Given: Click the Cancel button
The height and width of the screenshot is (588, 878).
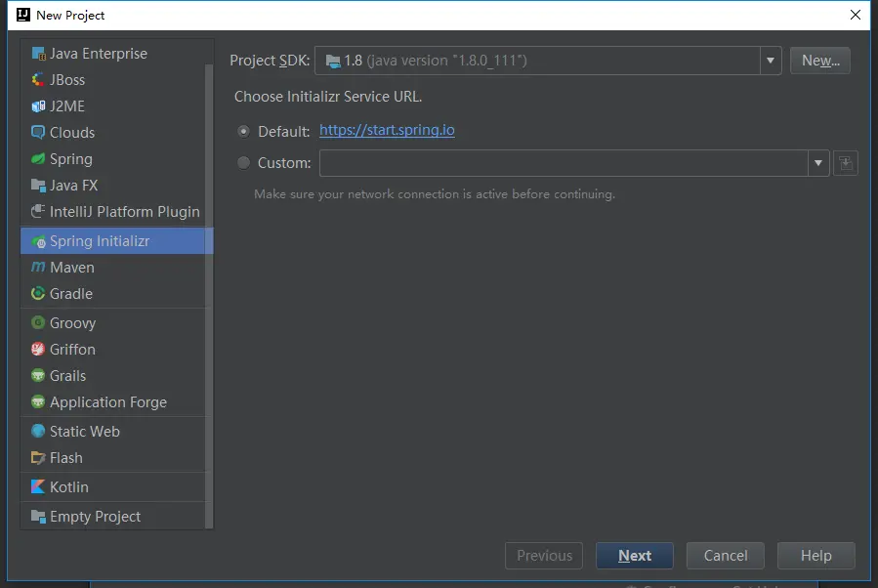Looking at the screenshot, I should (x=725, y=556).
